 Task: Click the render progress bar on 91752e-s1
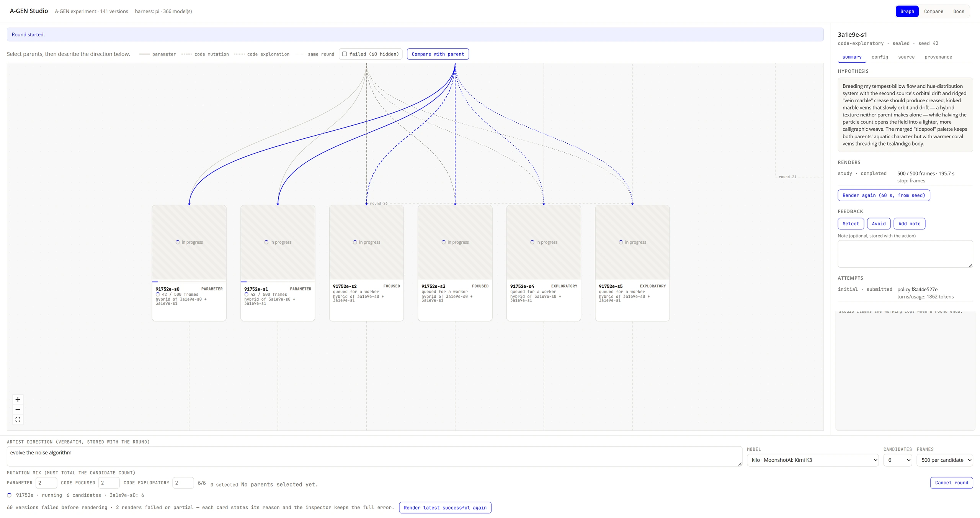[278, 282]
